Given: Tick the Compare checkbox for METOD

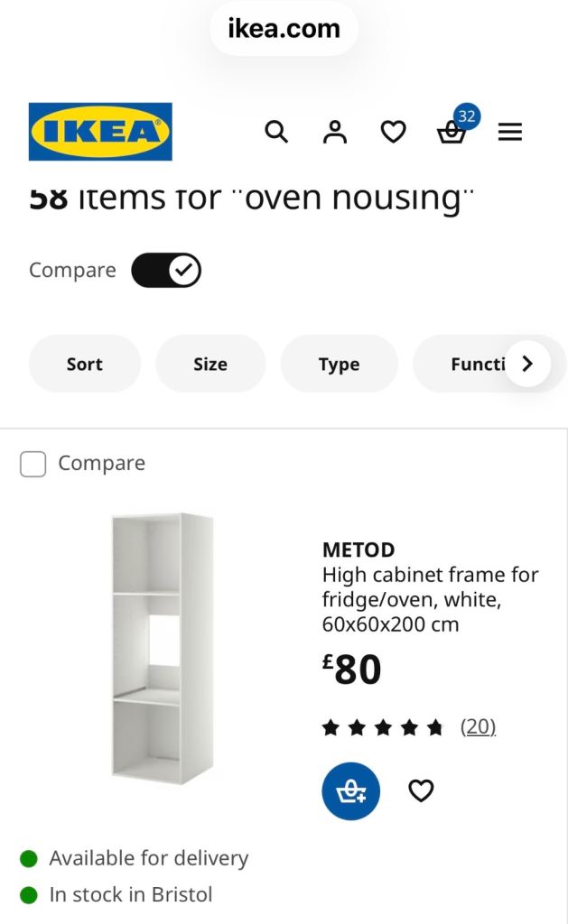Looking at the screenshot, I should click(33, 464).
